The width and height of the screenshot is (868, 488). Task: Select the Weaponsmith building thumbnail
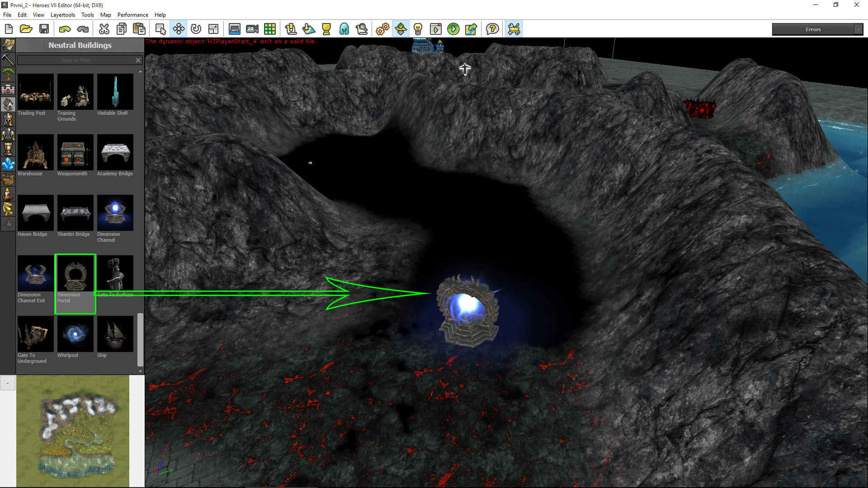(x=75, y=152)
